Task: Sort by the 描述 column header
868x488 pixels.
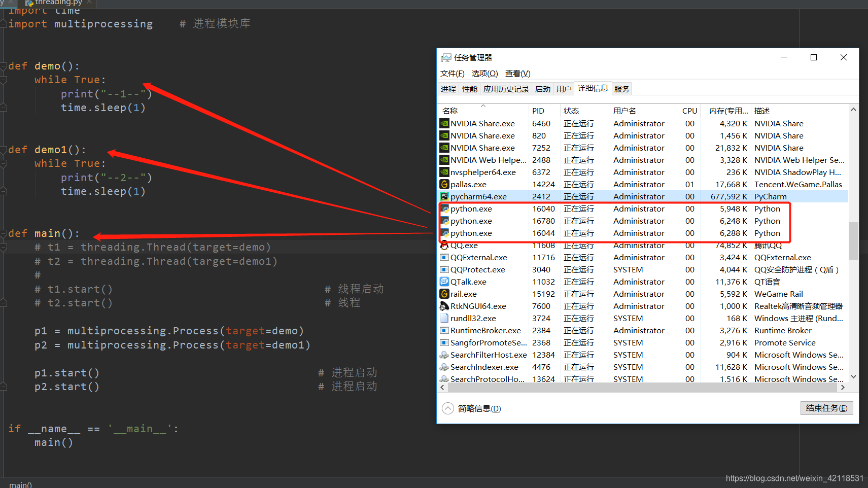Action: click(x=800, y=111)
